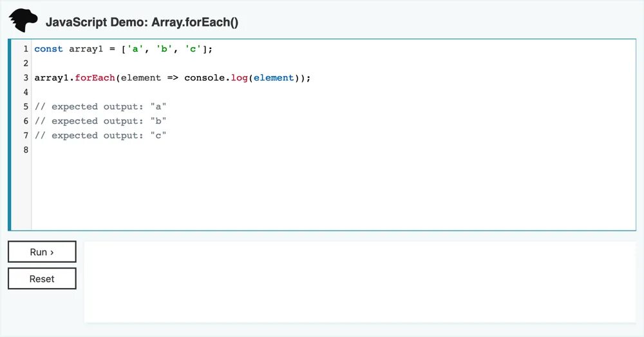The image size is (644, 337).
Task: Click 'element' argument inside log parentheses
Action: point(274,78)
